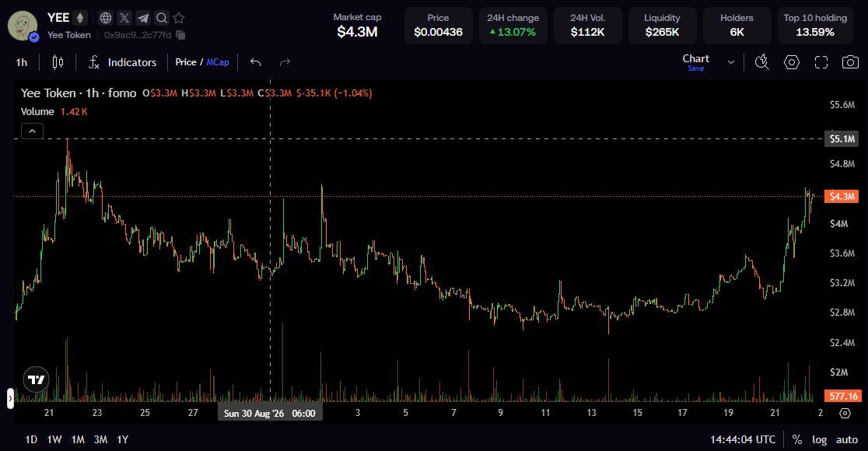Expand the chart layout dropdown arrow
This screenshot has height=451, width=868.
730,62
